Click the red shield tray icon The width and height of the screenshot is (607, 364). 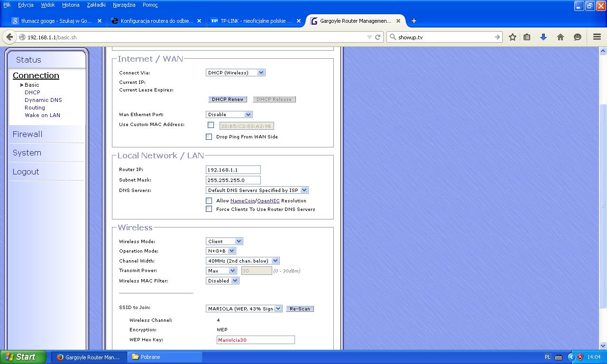[x=580, y=357]
